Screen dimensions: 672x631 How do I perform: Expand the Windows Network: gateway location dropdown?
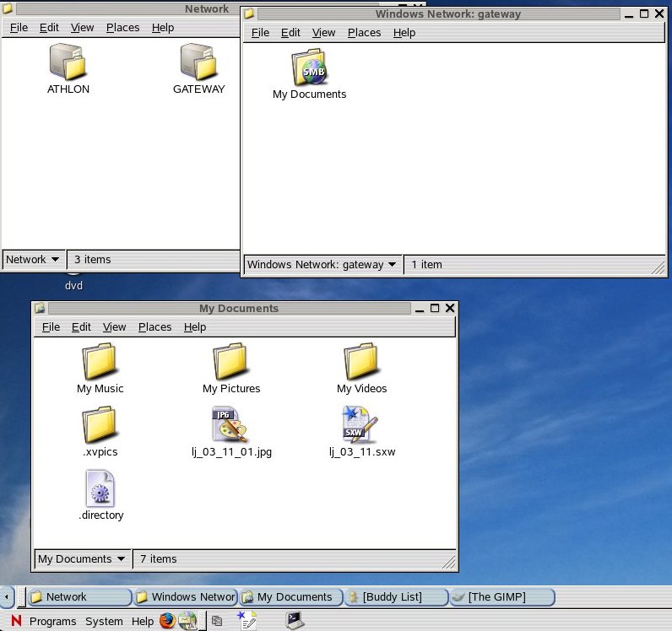coord(322,265)
